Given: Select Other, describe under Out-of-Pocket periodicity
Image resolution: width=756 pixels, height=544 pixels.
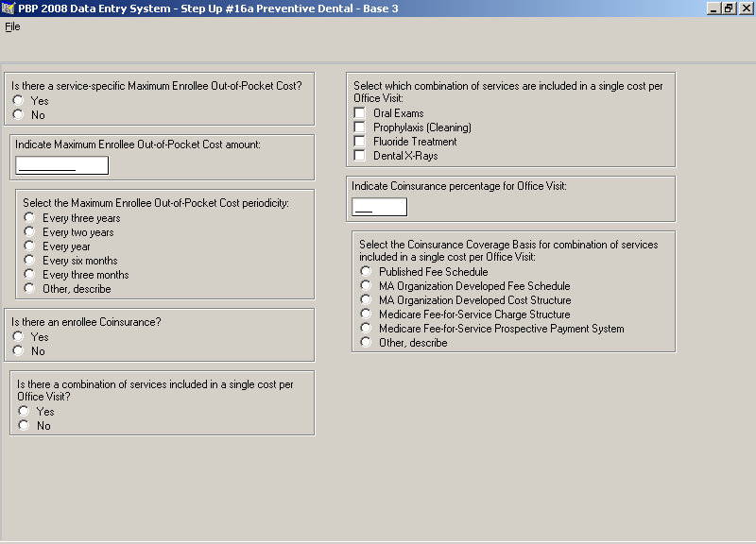Looking at the screenshot, I should tap(29, 288).
